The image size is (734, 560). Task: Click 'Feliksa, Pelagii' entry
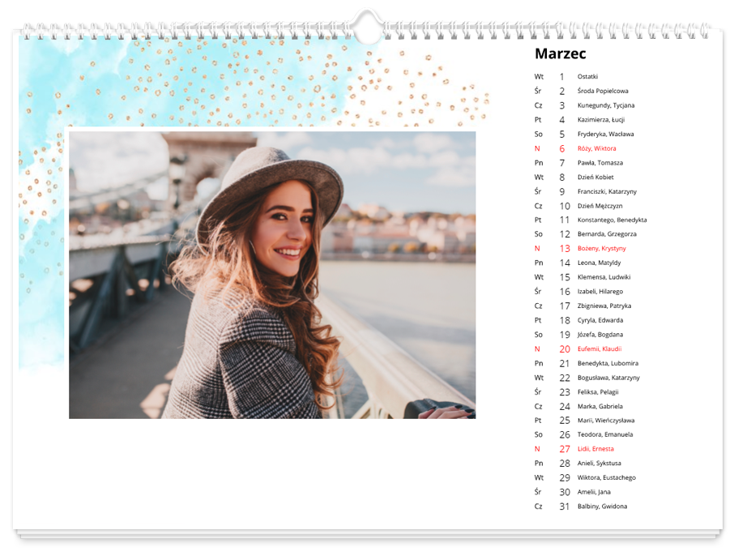[x=598, y=392]
